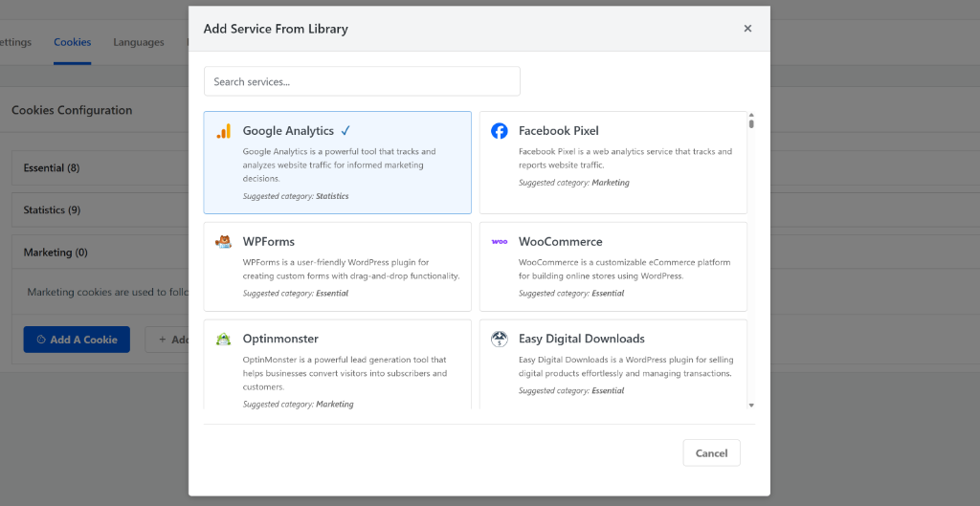Collapse the Marketing (0) cookie category
Image resolution: width=980 pixels, height=506 pixels.
pos(100,253)
